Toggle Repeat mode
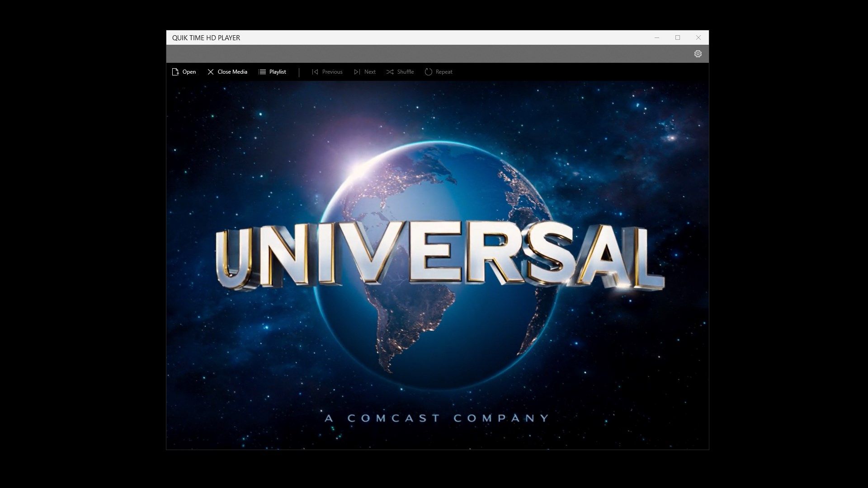 (x=439, y=72)
